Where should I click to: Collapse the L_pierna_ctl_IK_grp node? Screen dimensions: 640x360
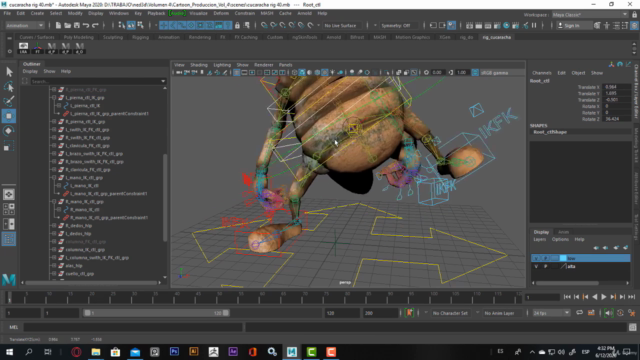(x=54, y=98)
